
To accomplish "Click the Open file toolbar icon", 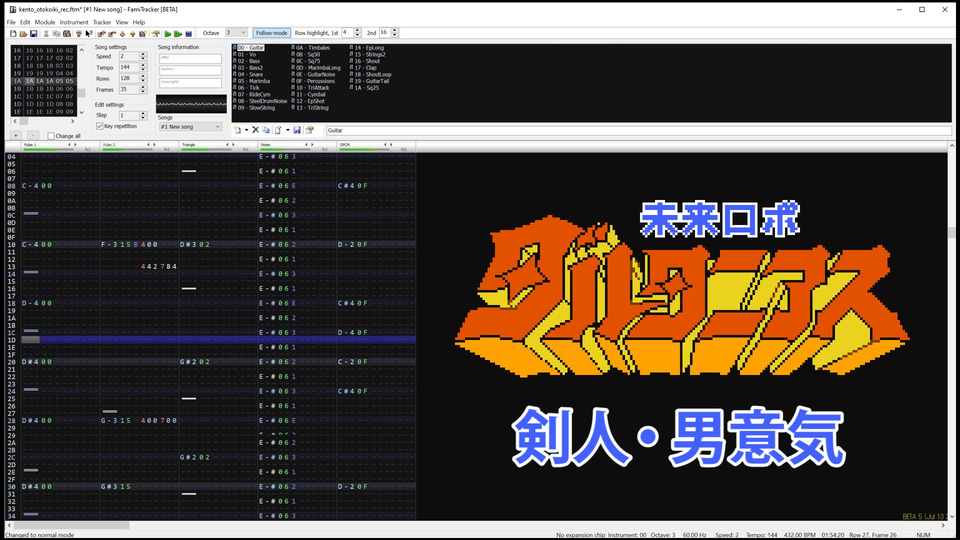I will [23, 34].
